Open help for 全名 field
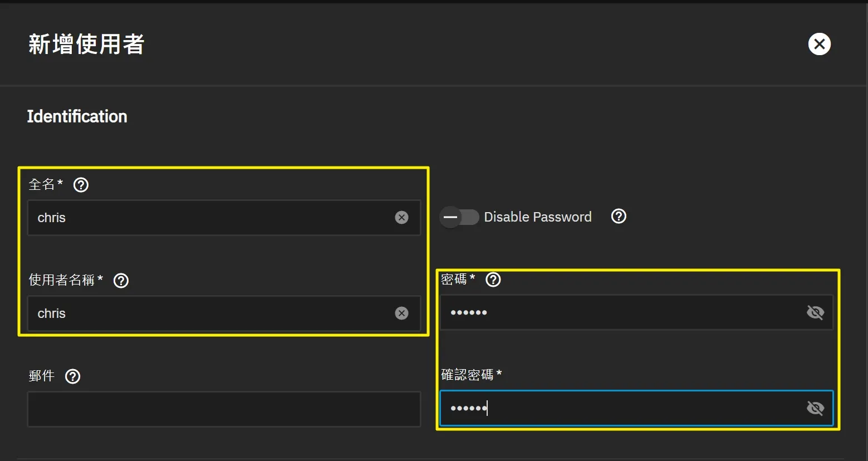The image size is (868, 461). (x=81, y=185)
